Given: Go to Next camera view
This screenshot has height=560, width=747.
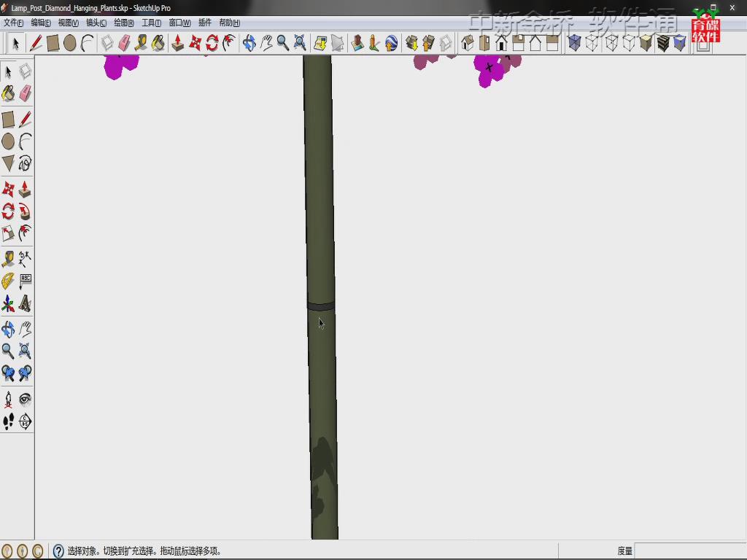Looking at the screenshot, I should point(25,373).
